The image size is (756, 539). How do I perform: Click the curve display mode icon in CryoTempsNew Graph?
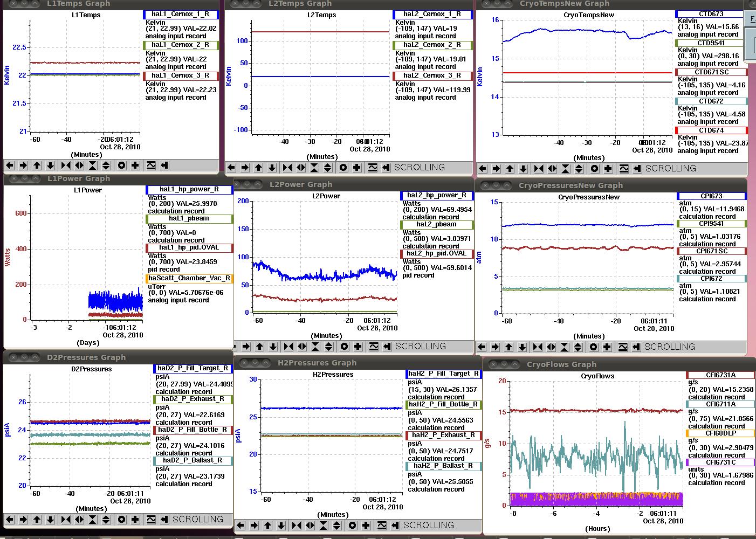624,169
